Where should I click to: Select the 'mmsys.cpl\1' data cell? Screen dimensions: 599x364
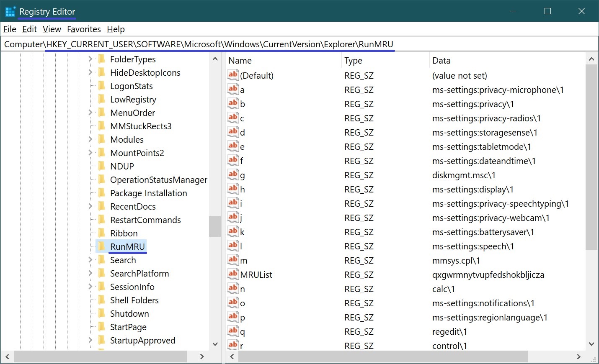click(x=456, y=260)
